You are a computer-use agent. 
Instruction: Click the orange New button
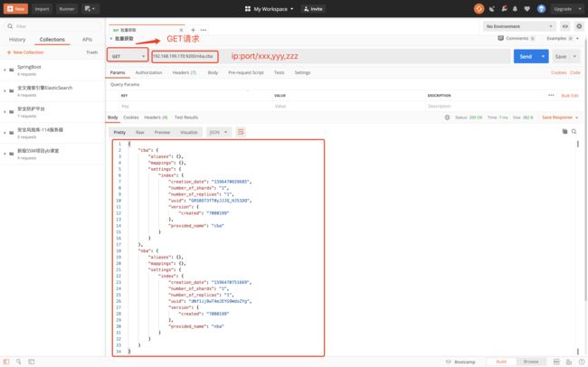pos(15,9)
